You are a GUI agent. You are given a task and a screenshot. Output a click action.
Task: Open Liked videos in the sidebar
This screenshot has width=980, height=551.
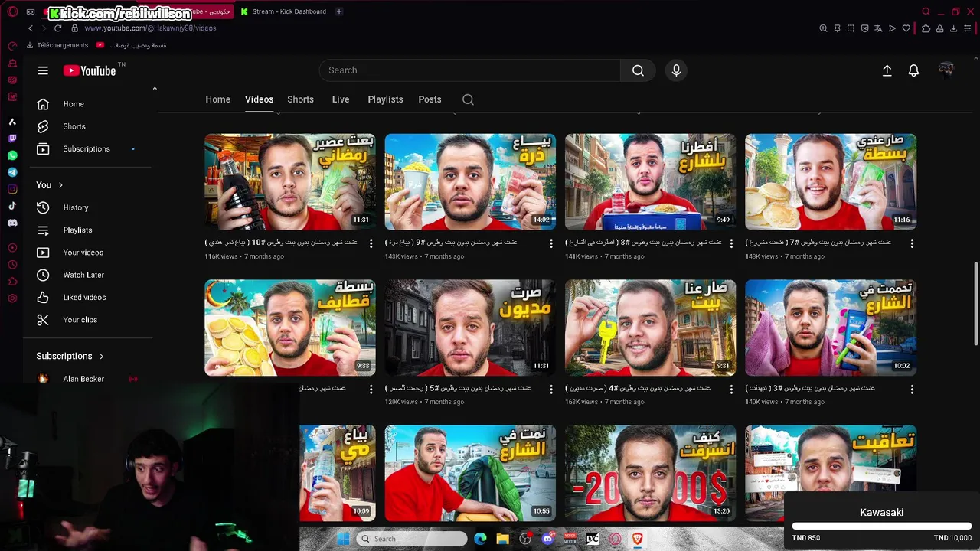86,297
